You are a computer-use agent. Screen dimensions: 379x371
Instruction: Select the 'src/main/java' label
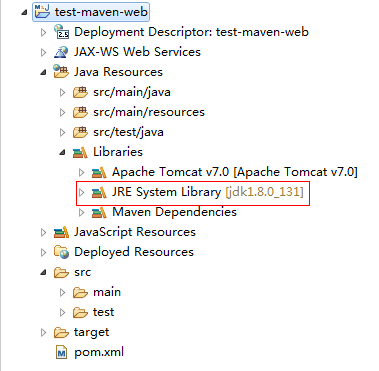(132, 92)
